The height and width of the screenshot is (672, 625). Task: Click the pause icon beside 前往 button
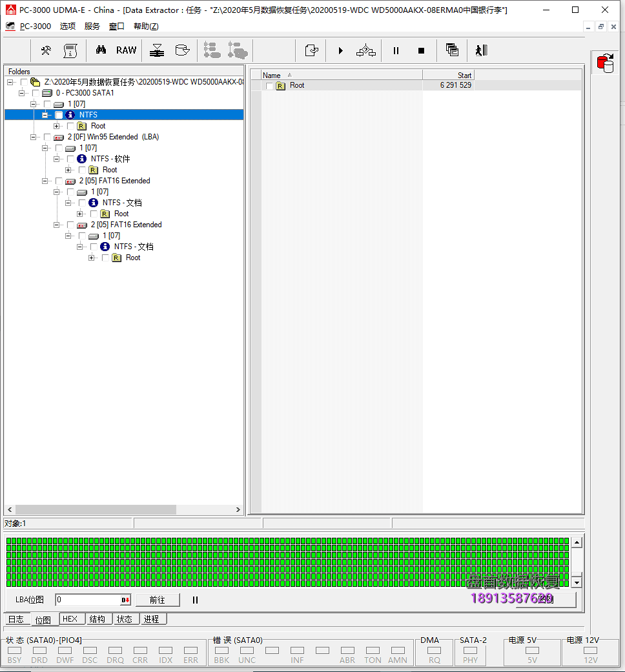[195, 600]
